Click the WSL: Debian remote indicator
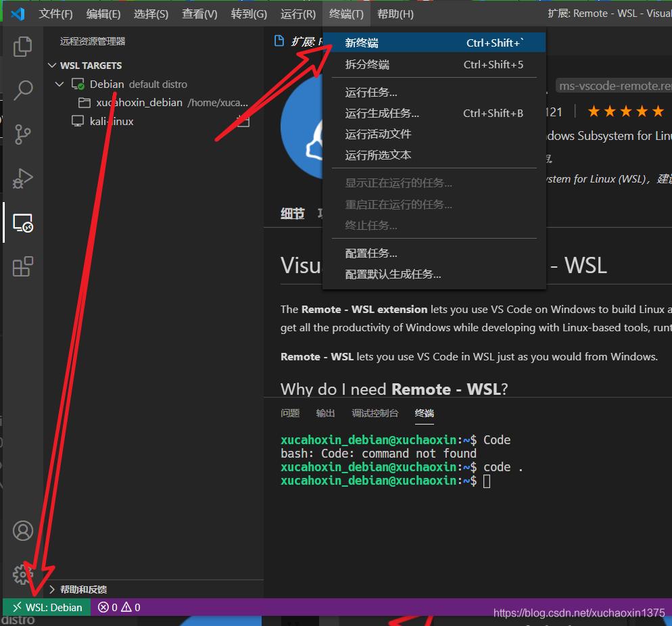This screenshot has width=672, height=626. pyautogui.click(x=47, y=607)
